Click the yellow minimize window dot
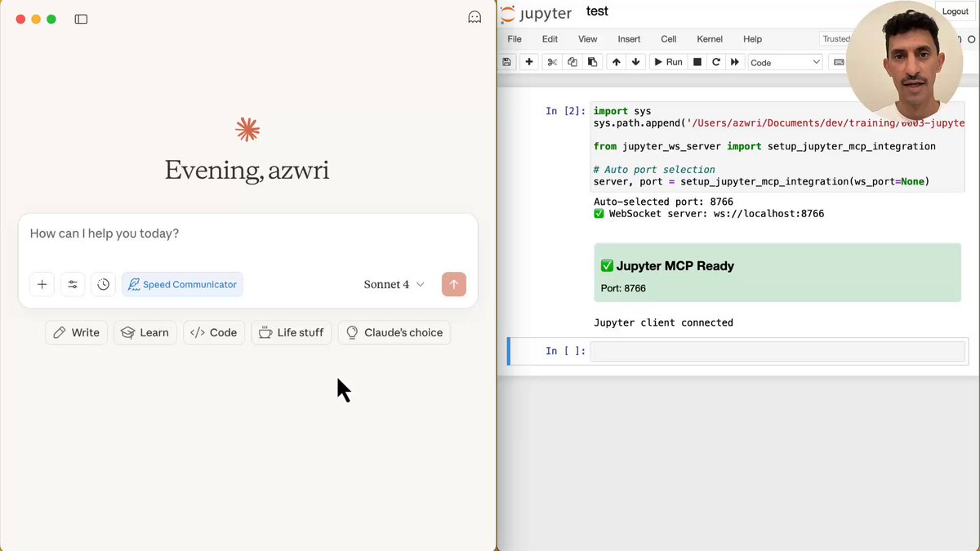The image size is (980, 551). click(36, 19)
